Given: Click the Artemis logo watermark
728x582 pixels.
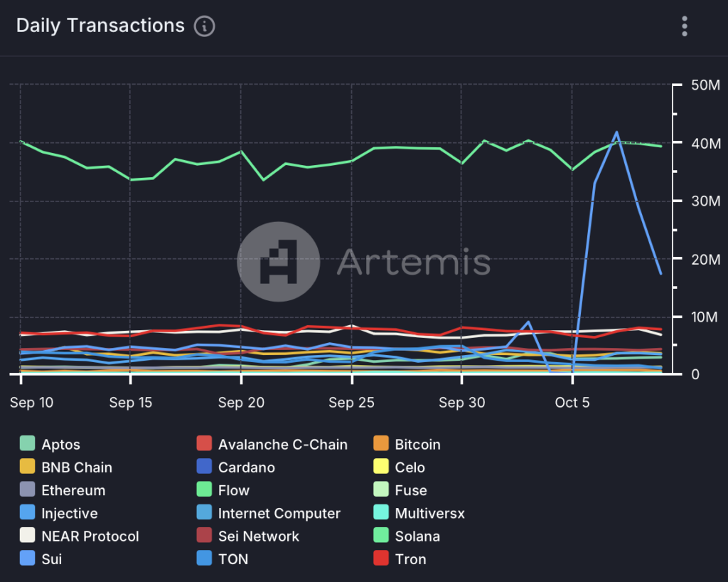Looking at the screenshot, I should [x=278, y=262].
